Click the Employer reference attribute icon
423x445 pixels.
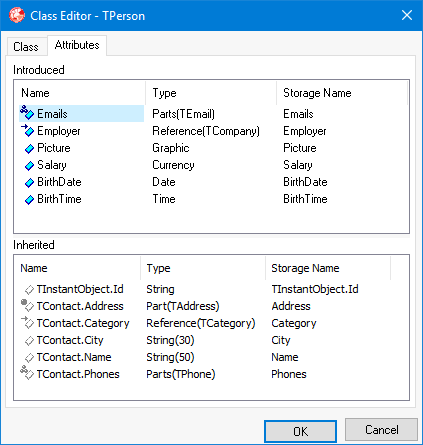click(x=27, y=130)
